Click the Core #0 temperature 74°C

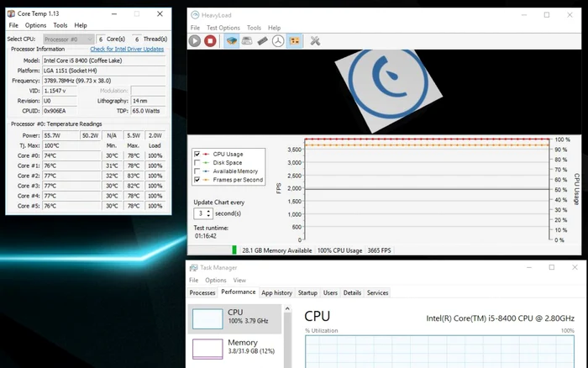pyautogui.click(x=71, y=155)
